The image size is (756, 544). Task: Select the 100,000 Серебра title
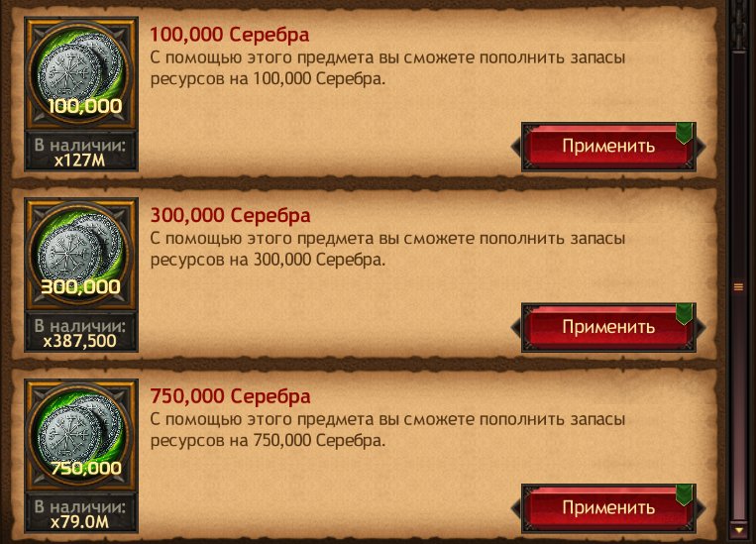click(230, 35)
